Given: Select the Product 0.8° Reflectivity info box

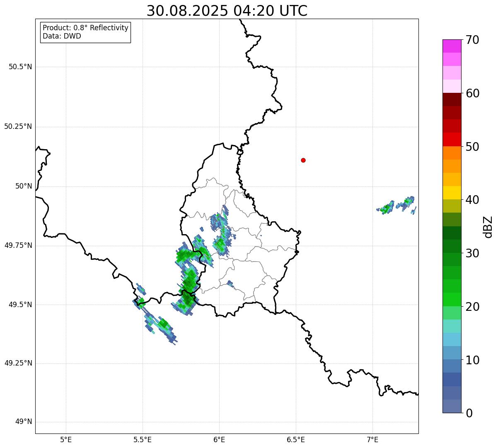Looking at the screenshot, I should tap(86, 32).
